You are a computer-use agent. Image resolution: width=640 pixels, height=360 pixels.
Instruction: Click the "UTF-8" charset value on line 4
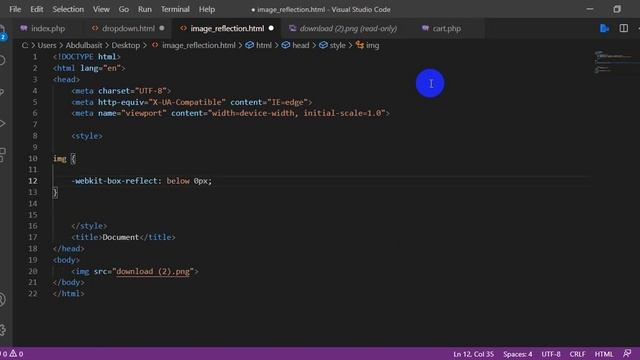[x=151, y=91]
